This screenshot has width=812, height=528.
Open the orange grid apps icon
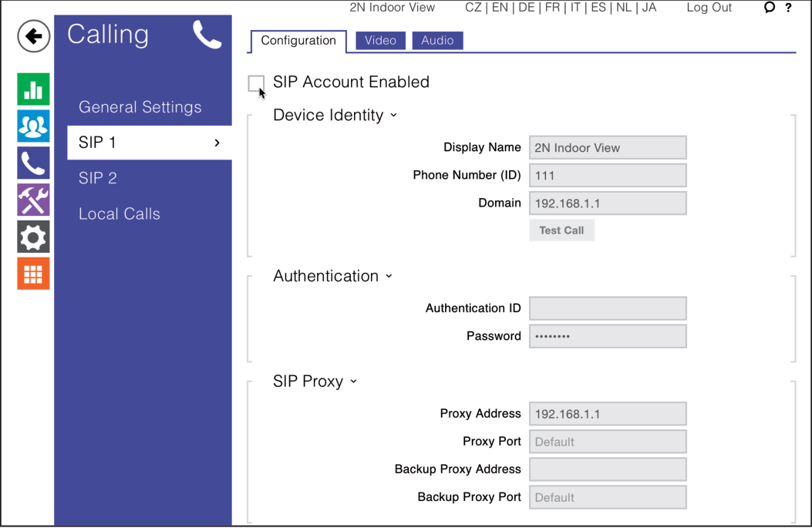pyautogui.click(x=33, y=274)
